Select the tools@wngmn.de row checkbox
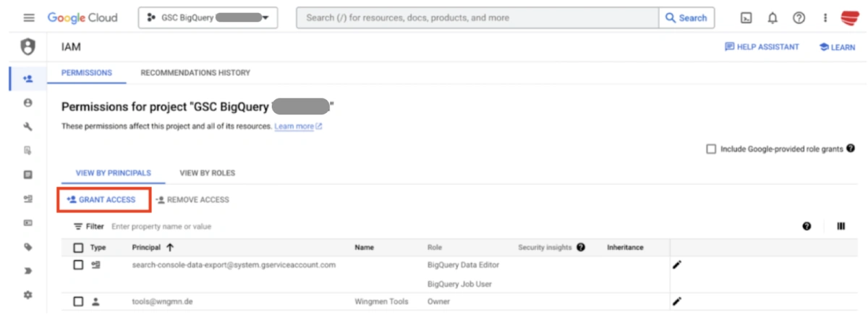Image resolution: width=868 pixels, height=326 pixels. 78,301
